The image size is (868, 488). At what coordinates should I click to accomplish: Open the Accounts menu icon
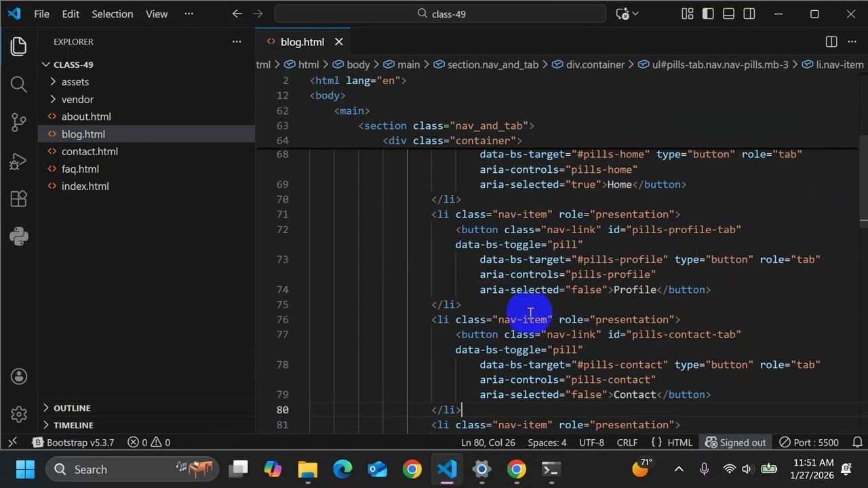[x=19, y=376]
